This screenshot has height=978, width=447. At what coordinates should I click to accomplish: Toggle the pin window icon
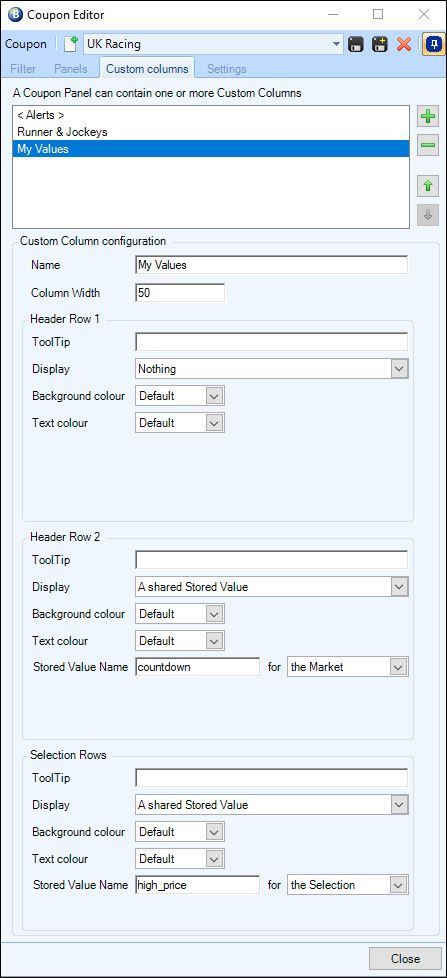pos(433,44)
